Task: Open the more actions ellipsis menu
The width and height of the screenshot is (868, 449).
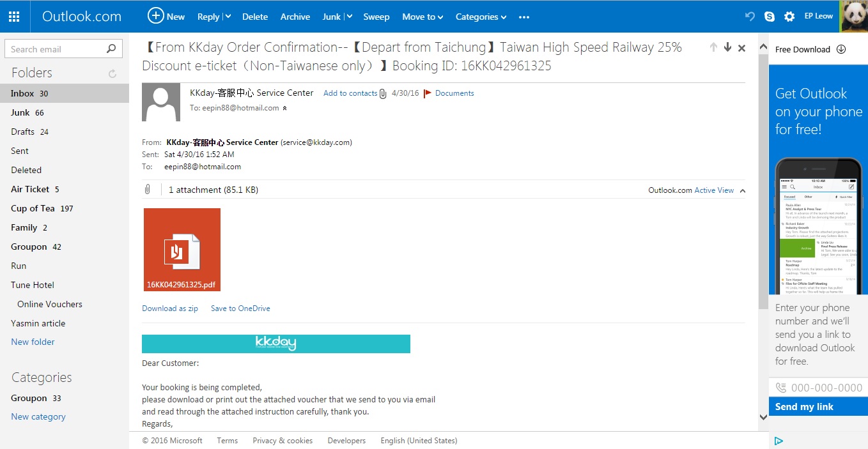Action: coord(524,17)
